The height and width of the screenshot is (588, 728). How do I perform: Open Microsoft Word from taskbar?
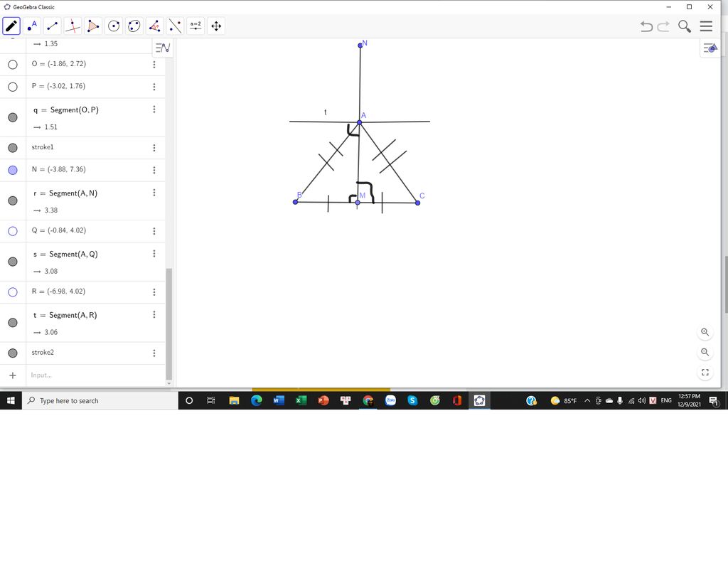279,400
